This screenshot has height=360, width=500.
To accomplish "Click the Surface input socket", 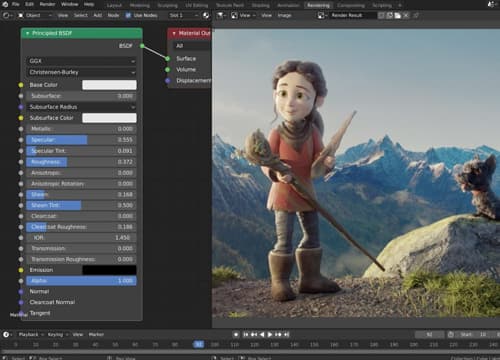I will click(168, 59).
